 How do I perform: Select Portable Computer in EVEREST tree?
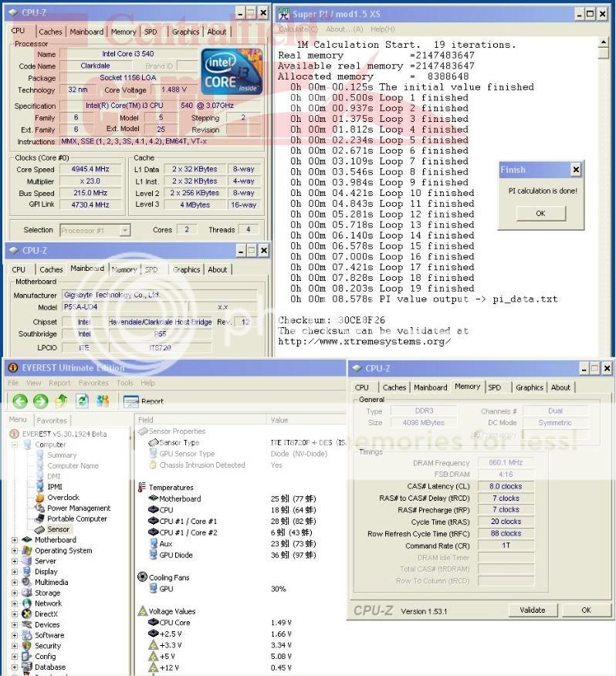tap(76, 519)
